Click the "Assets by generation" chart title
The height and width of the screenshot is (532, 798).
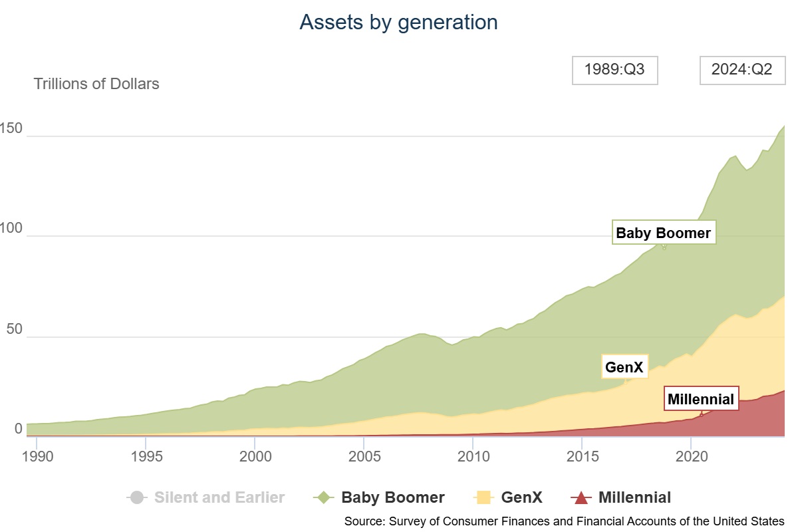tap(398, 22)
